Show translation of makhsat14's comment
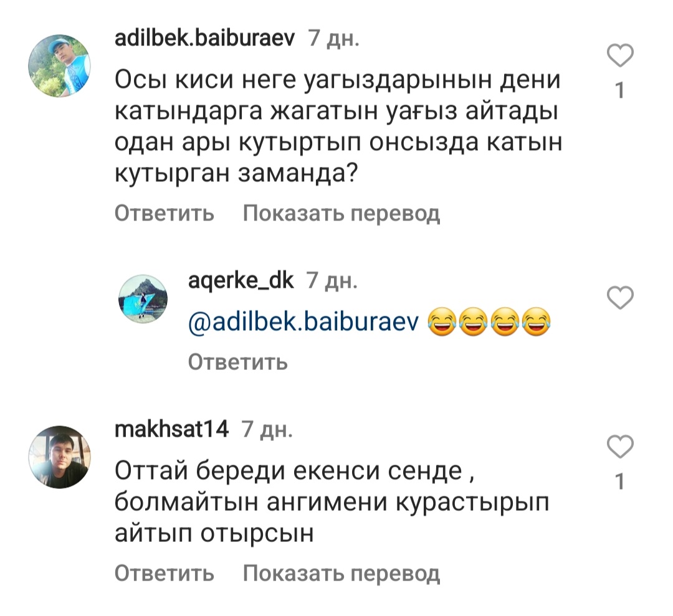Screen dimensions: 673x616 [341, 572]
